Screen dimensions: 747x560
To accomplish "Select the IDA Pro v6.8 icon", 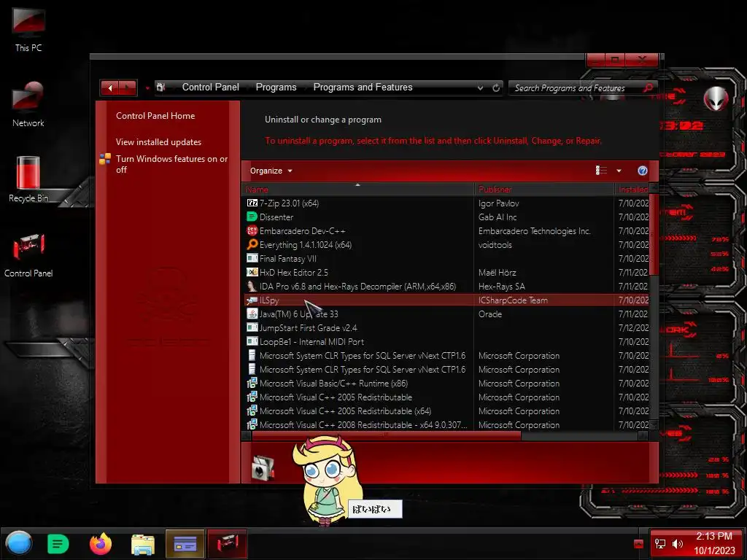I will tap(252, 286).
